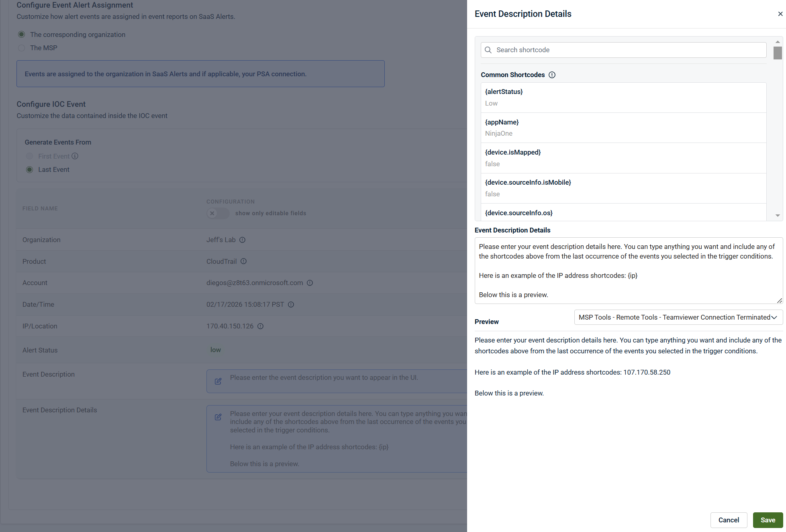Select the {appName} shortcode item
786x532 pixels.
(x=623, y=128)
